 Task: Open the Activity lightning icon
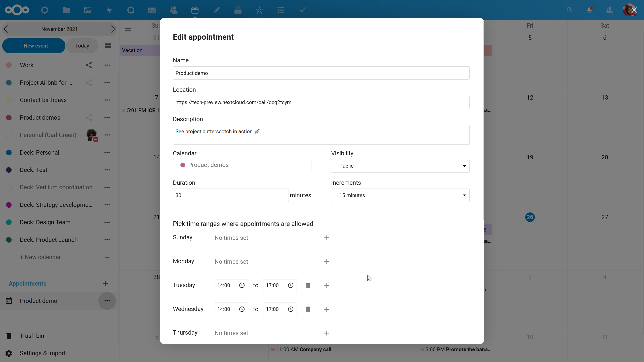coord(109,10)
